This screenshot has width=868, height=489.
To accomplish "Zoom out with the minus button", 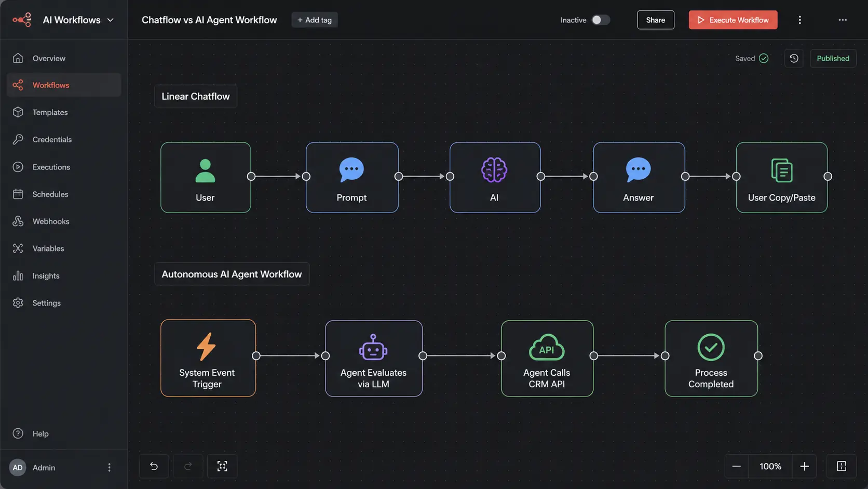I will tap(736, 466).
